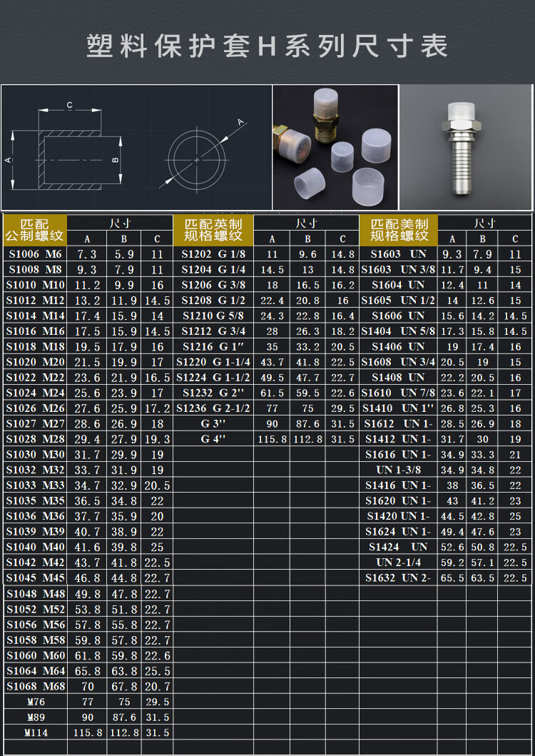Open the photo of plastic caps with brass fitting
535x756 pixels.
pos(335,147)
